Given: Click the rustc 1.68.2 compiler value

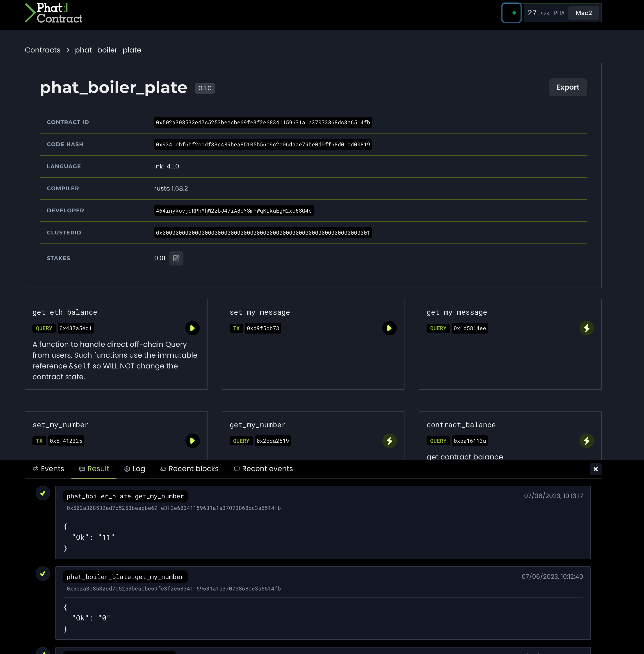Looking at the screenshot, I should [x=171, y=188].
